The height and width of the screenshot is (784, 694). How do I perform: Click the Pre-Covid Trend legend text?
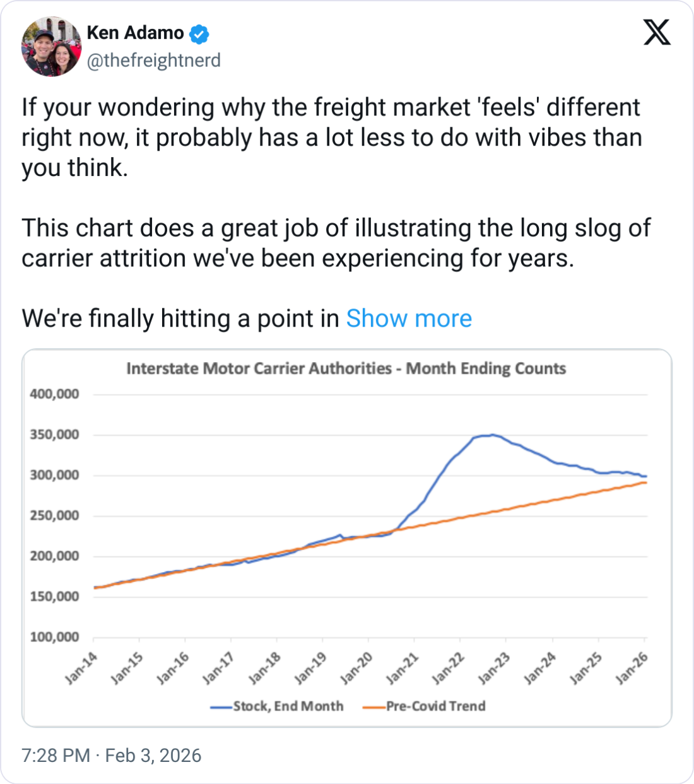(436, 706)
